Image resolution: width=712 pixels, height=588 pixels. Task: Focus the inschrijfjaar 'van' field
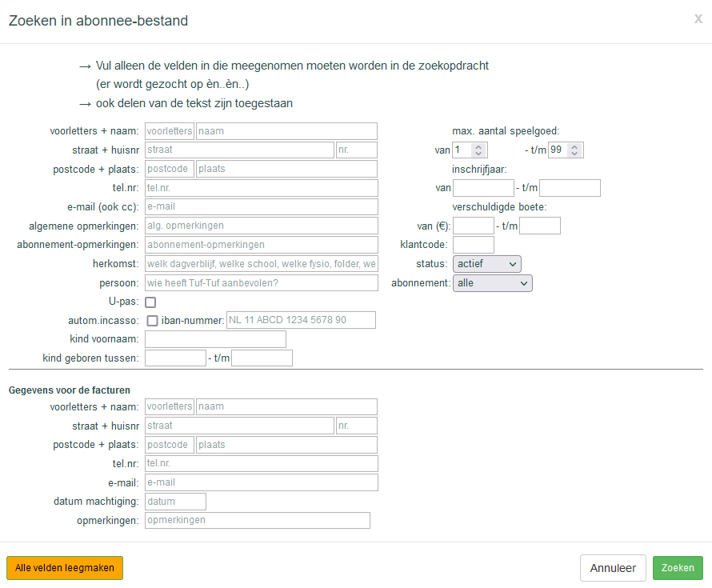[483, 188]
